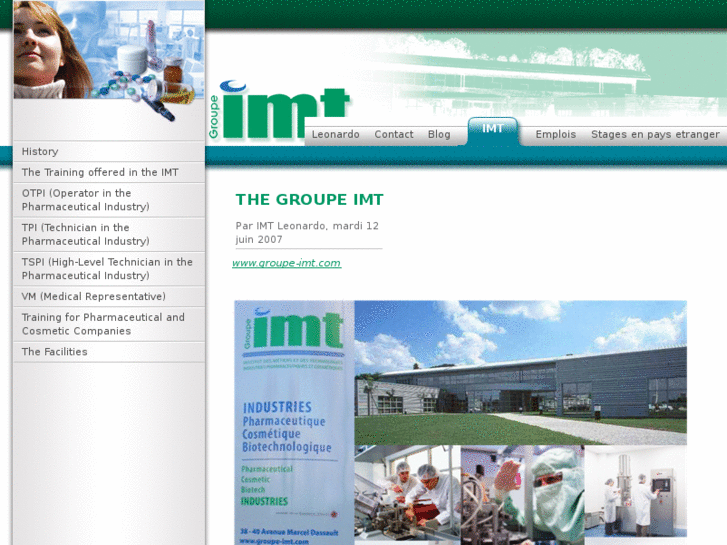Open The Training offered in the IMT

click(x=109, y=173)
